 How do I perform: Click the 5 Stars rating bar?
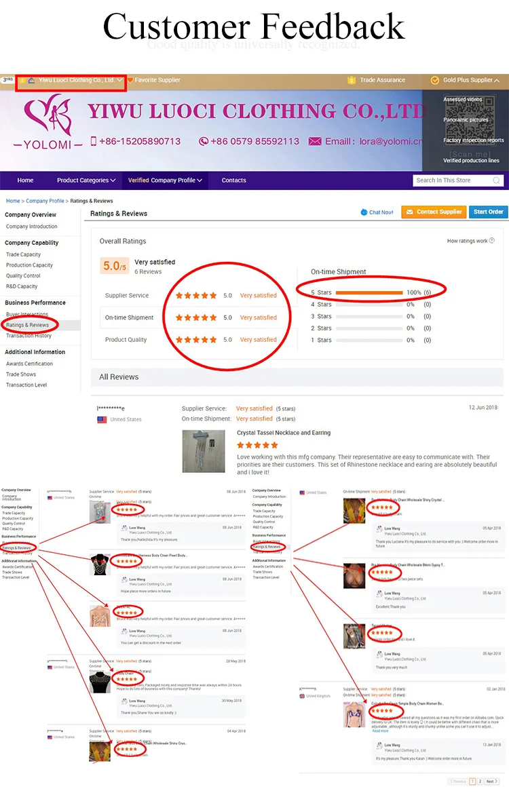[369, 292]
